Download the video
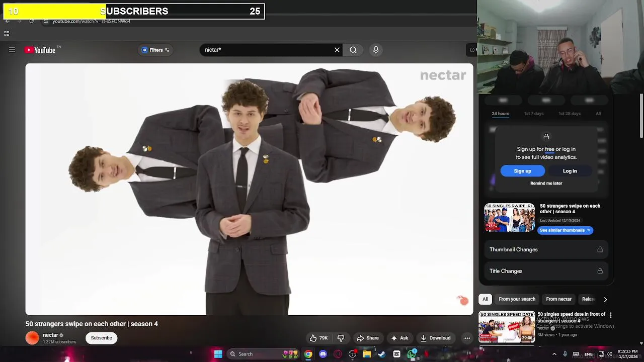The image size is (644, 362). point(436,338)
